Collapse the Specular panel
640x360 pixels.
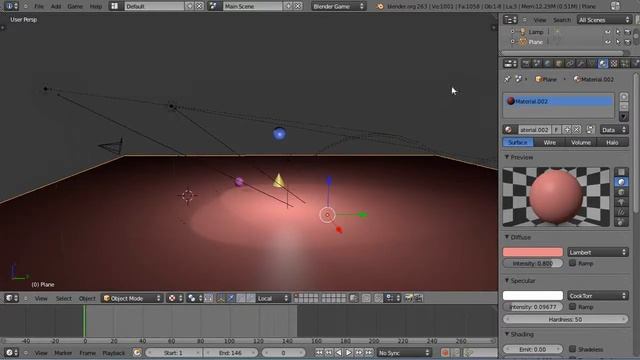point(507,280)
